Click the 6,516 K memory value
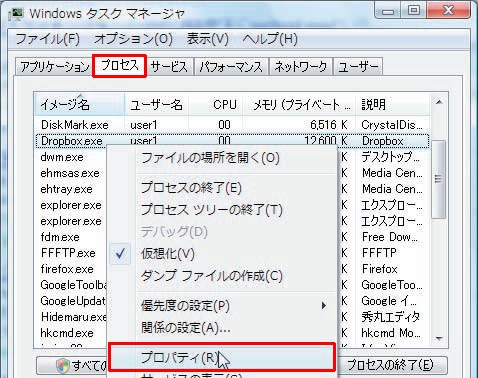Viewport: 478px width, 378px height. [329, 125]
